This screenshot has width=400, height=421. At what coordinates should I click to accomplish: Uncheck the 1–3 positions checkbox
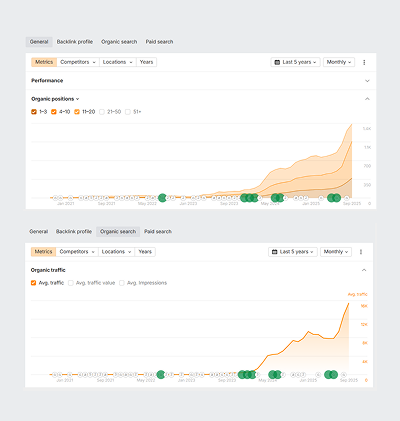pyautogui.click(x=34, y=112)
